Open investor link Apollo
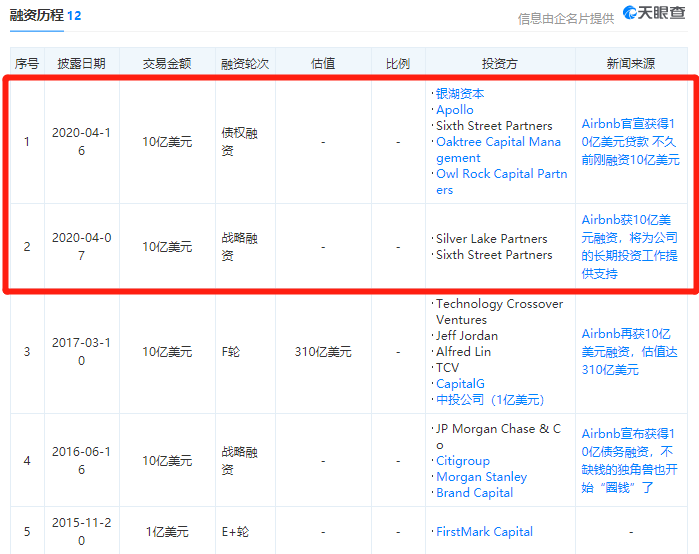699x554 pixels. [455, 110]
